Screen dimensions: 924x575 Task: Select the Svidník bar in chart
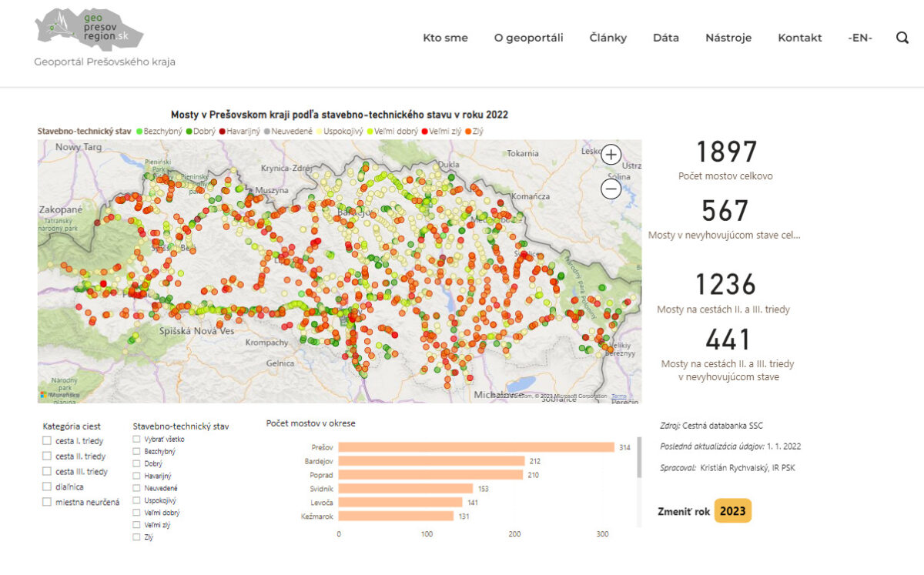coord(406,488)
